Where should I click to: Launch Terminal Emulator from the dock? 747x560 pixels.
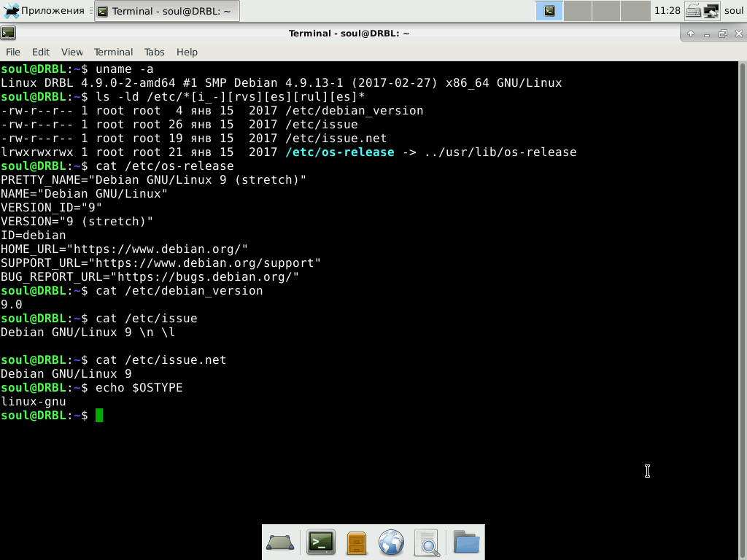[321, 542]
